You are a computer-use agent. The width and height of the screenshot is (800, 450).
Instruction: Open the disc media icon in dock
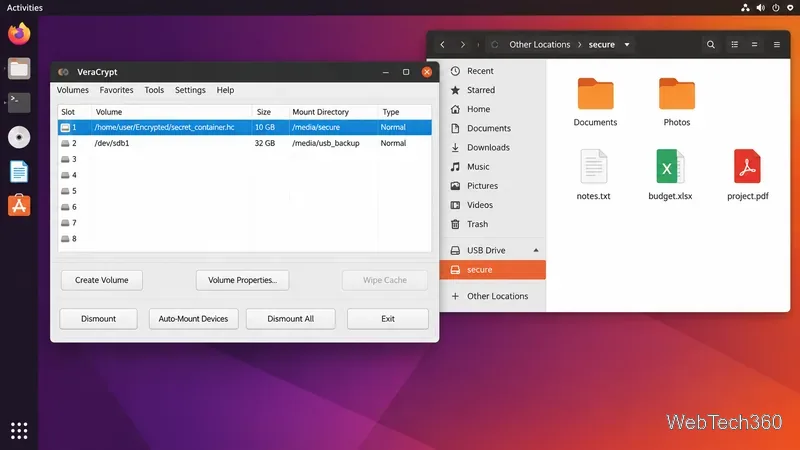pos(19,137)
